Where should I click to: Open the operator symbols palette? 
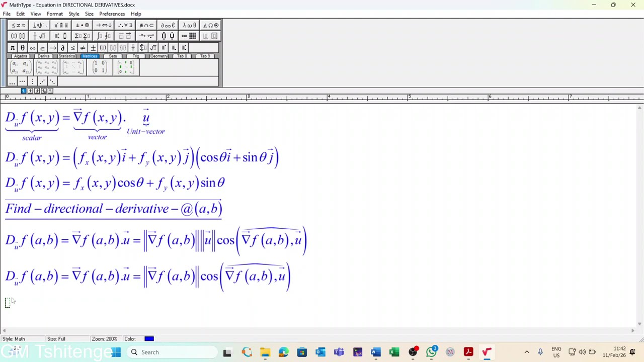pyautogui.click(x=83, y=25)
